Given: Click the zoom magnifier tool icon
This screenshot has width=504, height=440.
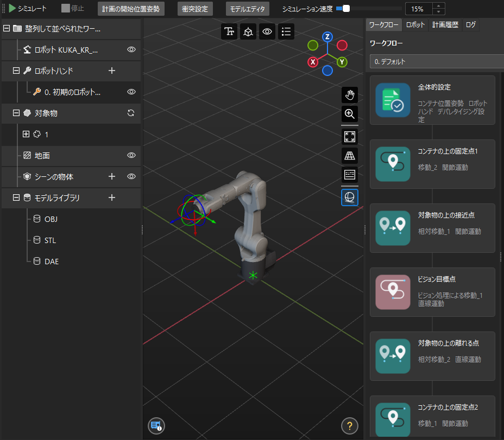Looking at the screenshot, I should [x=349, y=114].
